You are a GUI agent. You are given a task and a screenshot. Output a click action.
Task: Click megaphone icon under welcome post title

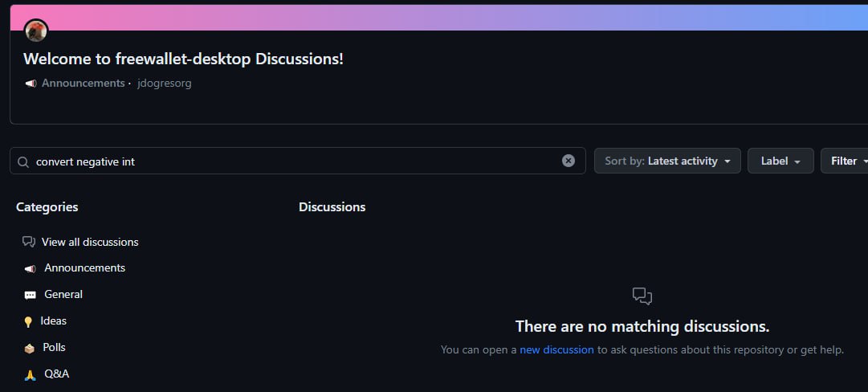(x=31, y=84)
